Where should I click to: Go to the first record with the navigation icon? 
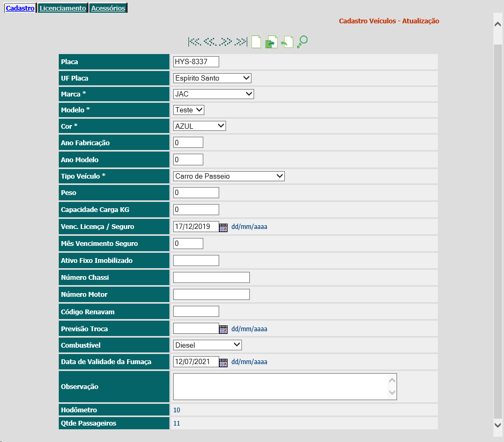coord(195,42)
